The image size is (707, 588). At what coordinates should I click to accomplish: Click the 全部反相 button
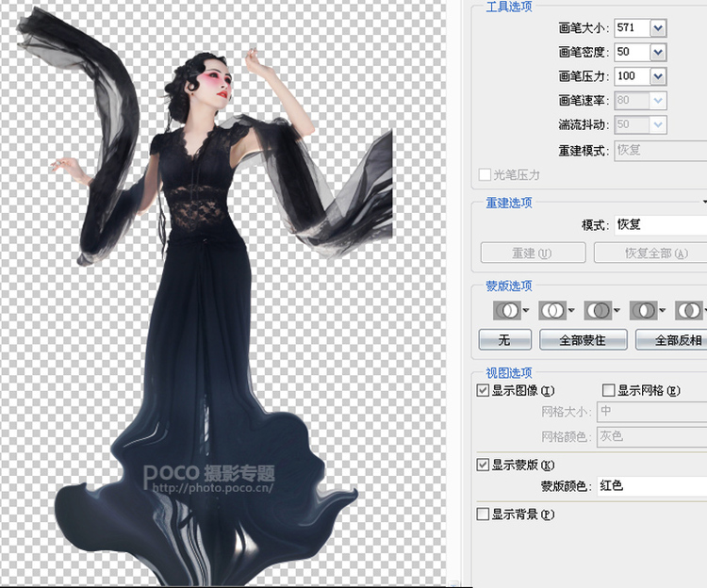pos(671,340)
